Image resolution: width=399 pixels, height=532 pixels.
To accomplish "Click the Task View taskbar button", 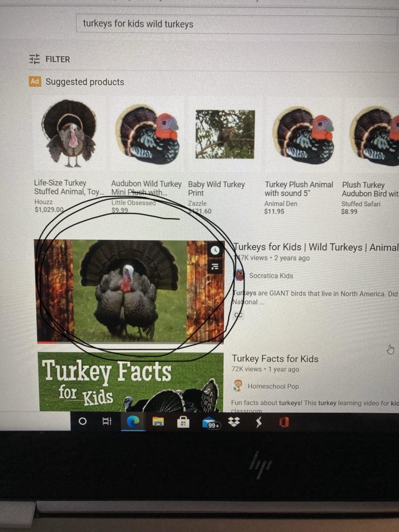I will (107, 421).
